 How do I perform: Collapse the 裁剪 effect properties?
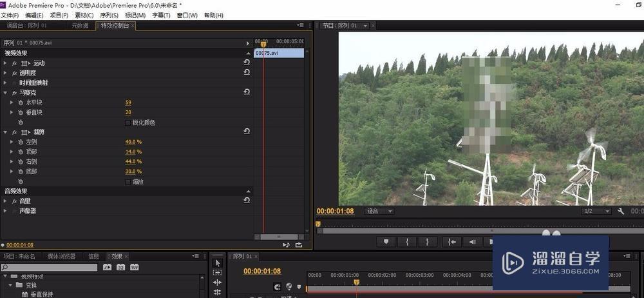(x=5, y=132)
